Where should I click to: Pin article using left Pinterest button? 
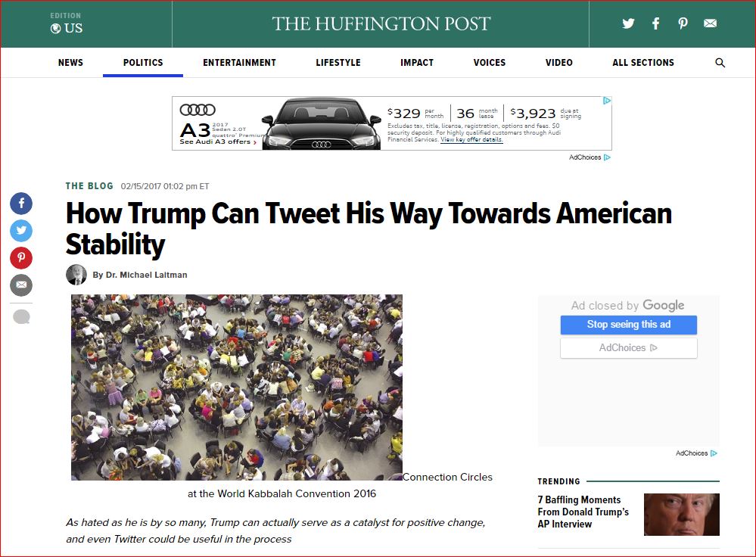(21, 258)
